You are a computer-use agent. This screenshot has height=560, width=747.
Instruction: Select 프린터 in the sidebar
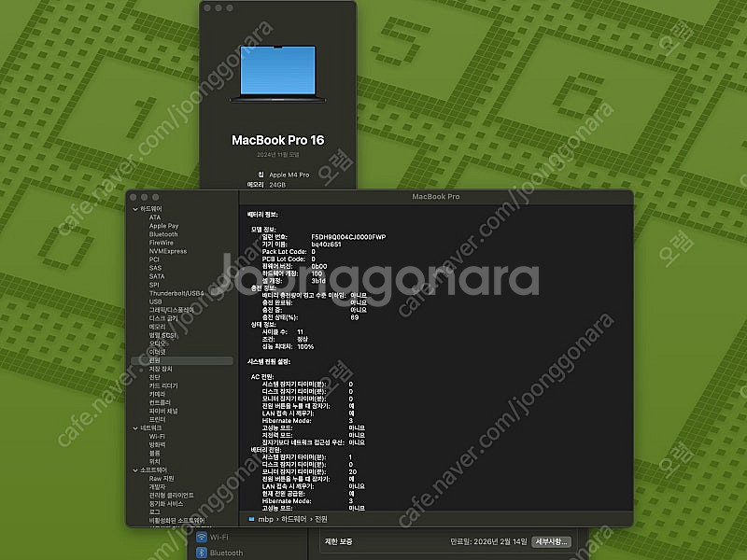point(157,419)
